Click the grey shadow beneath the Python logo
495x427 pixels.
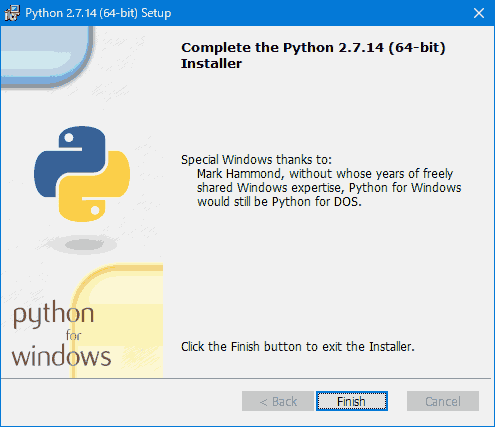click(82, 245)
